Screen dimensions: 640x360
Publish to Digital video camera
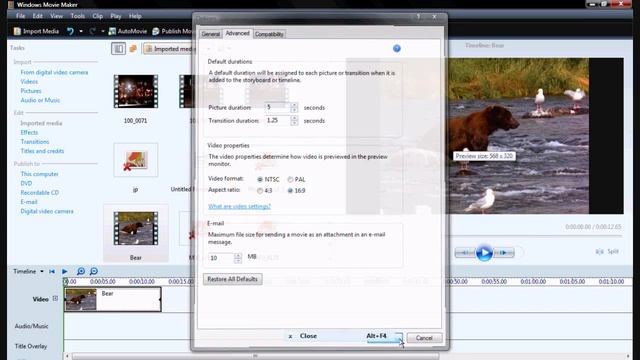(47, 211)
